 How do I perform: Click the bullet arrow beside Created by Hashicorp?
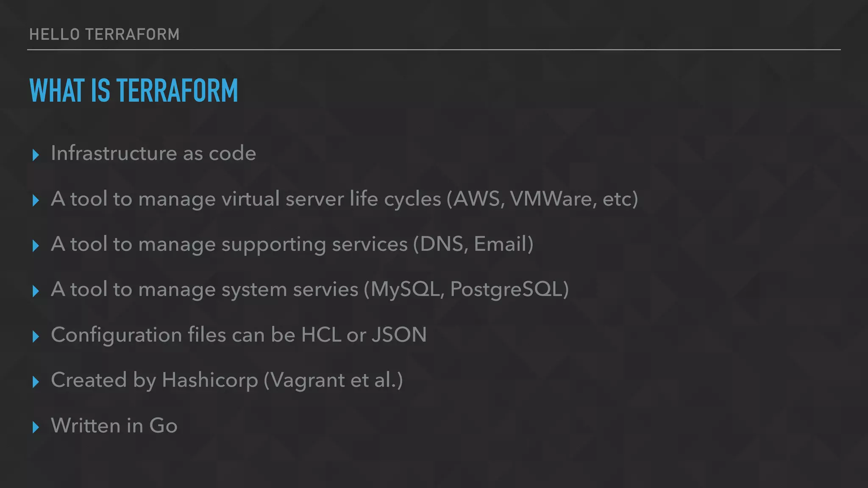click(36, 382)
